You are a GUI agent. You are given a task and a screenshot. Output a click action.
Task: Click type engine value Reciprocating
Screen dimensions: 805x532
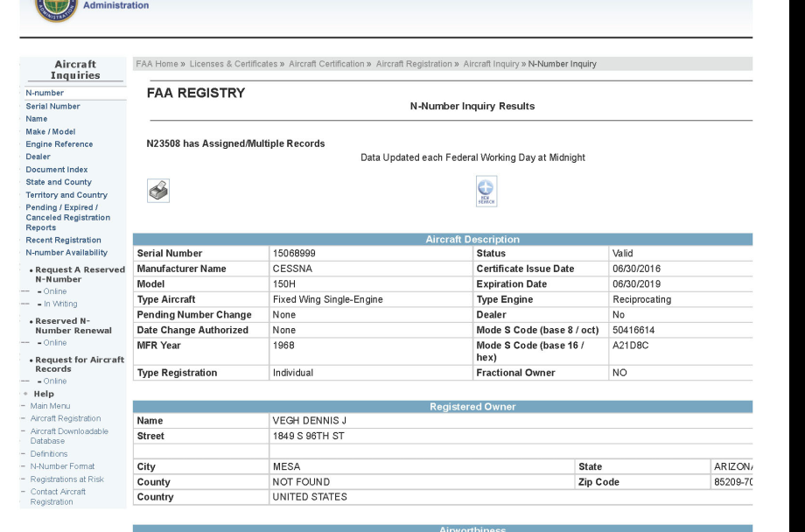[641, 299]
